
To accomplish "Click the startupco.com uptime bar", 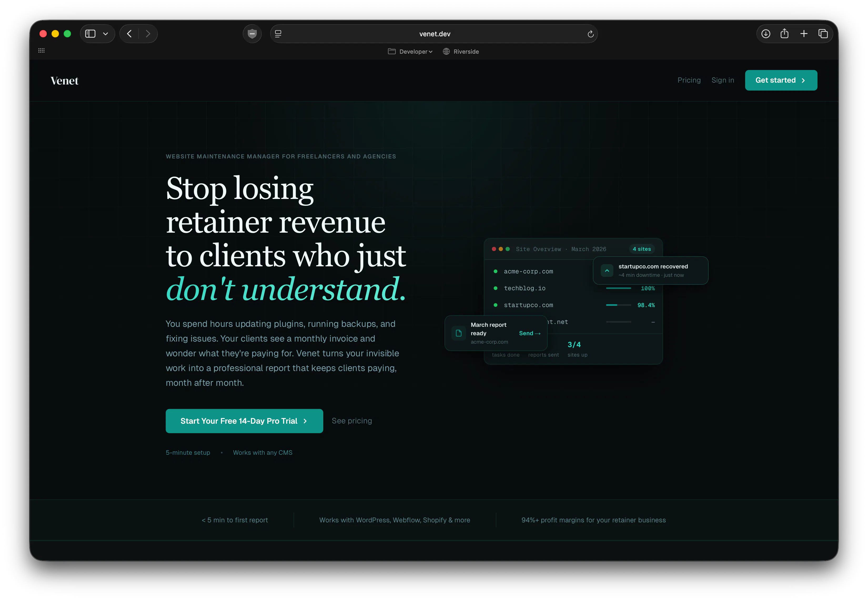I will point(618,305).
